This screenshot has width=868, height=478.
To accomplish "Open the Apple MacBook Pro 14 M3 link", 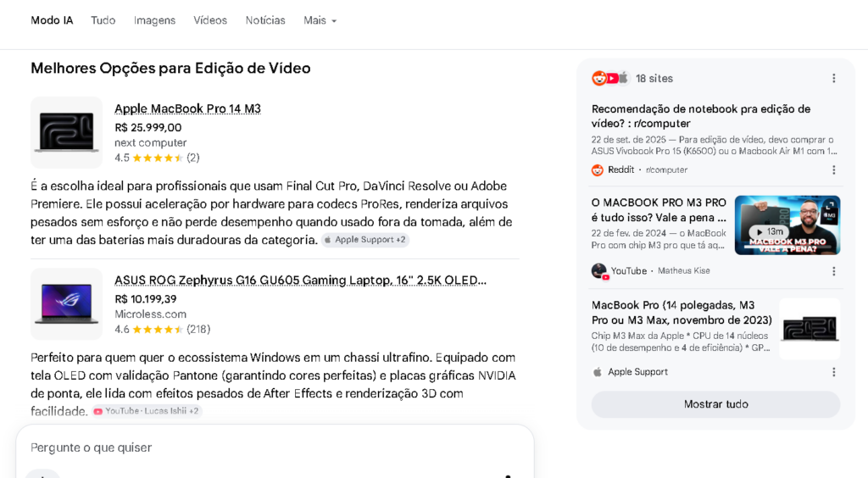I will [187, 108].
